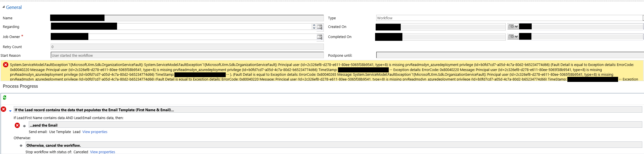This screenshot has height=154, width=644.
Task: Click the Regarding input field
Action: (x=181, y=27)
